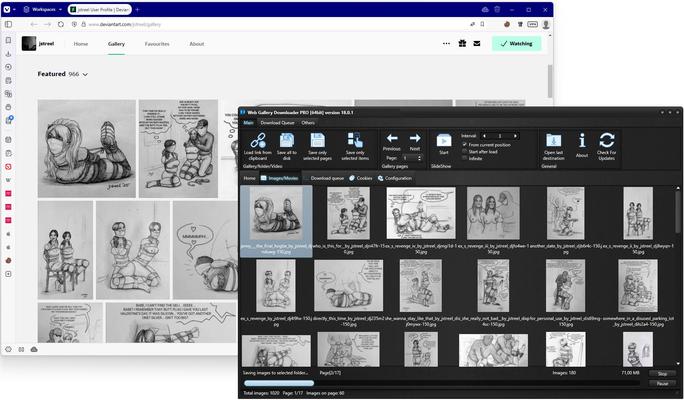Click browser trash closed tabs icon
The height and width of the screenshot is (400, 684).
click(x=497, y=9)
